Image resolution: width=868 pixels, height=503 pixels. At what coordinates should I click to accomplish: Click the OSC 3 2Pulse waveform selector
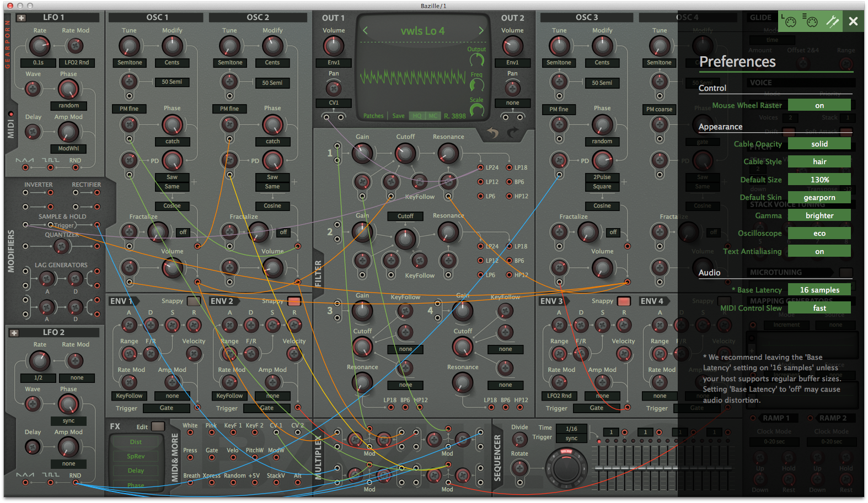602,177
